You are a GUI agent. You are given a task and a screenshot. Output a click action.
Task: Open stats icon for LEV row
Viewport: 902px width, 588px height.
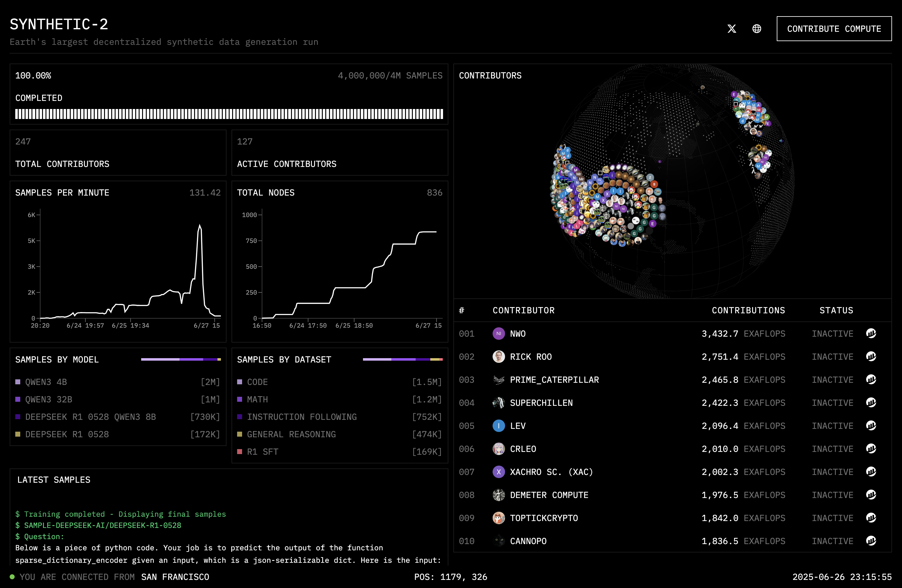(871, 426)
